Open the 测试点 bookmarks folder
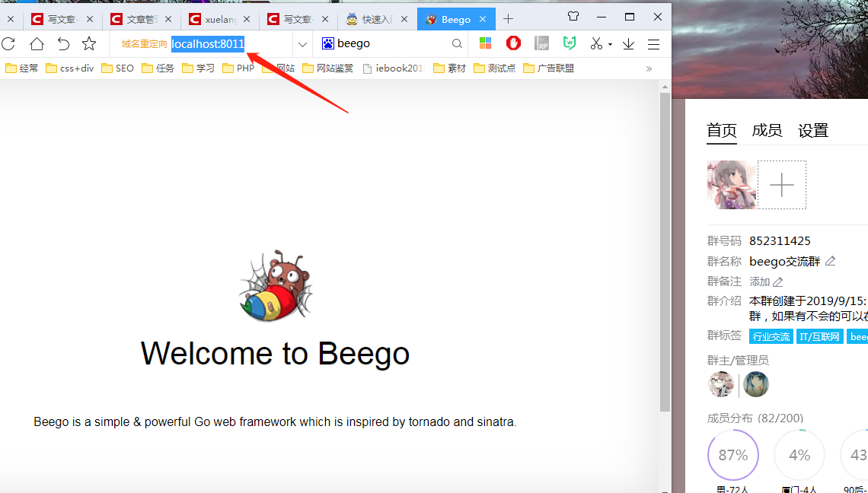This screenshot has height=493, width=868. (x=495, y=68)
